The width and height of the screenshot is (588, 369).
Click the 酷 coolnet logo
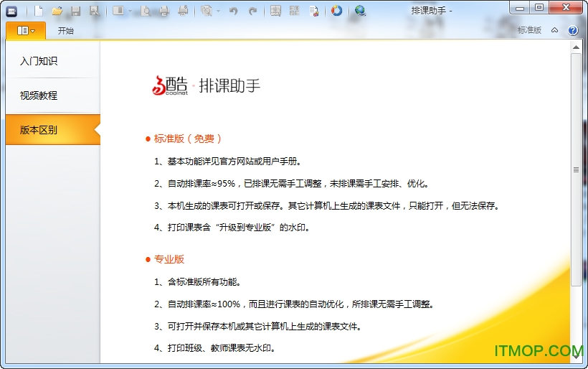(x=170, y=85)
